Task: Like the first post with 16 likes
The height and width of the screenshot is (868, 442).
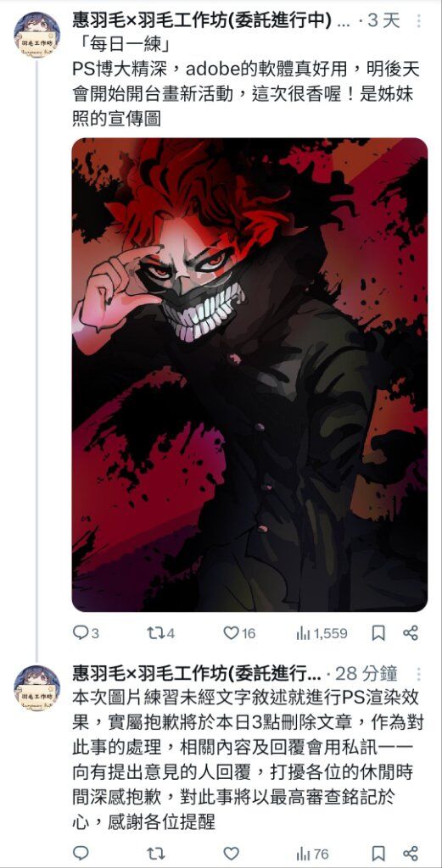Action: coord(238,632)
